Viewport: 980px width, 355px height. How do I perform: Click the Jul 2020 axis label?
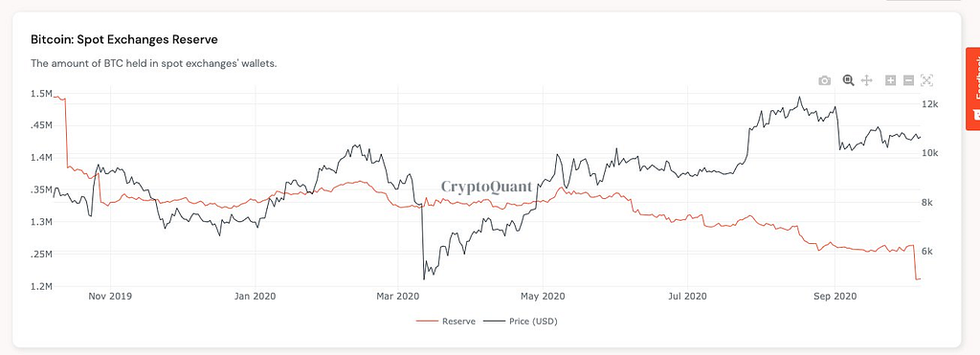687,296
